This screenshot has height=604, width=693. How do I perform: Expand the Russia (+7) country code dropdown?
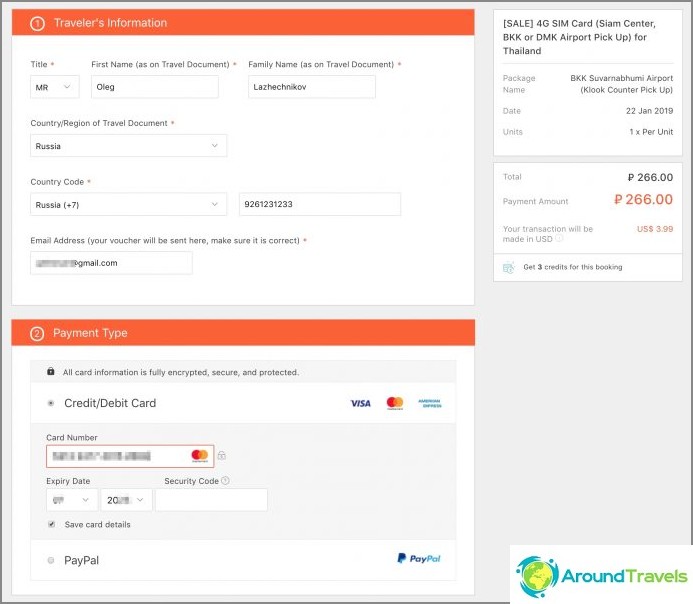[x=129, y=205]
